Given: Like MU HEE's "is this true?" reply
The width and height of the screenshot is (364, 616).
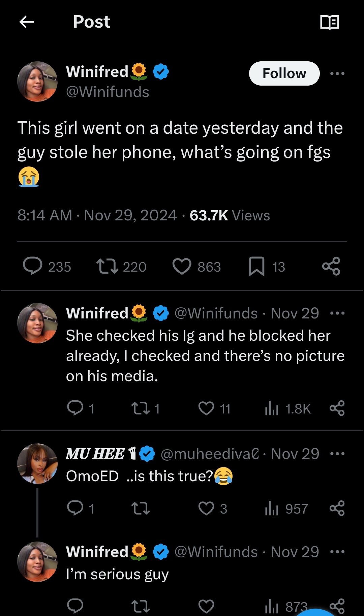Looking at the screenshot, I should pyautogui.click(x=206, y=509).
